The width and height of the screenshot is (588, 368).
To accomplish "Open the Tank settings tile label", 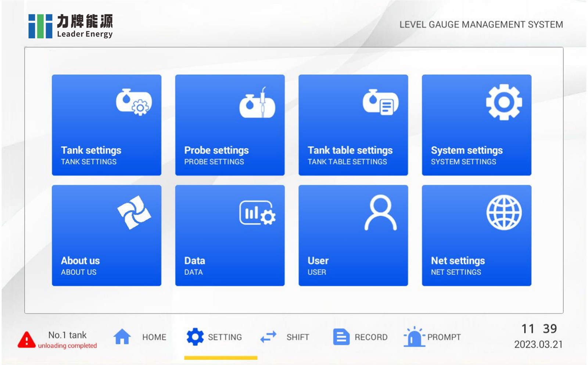I will (91, 151).
